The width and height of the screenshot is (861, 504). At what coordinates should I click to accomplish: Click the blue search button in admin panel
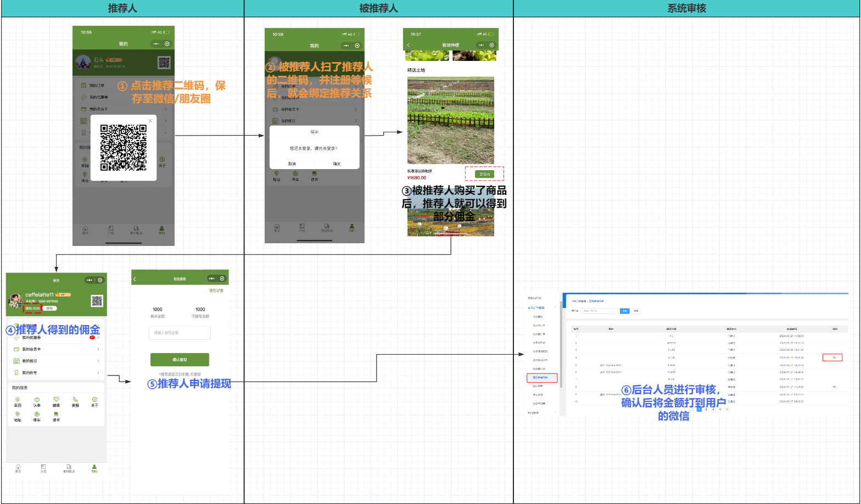click(x=624, y=311)
